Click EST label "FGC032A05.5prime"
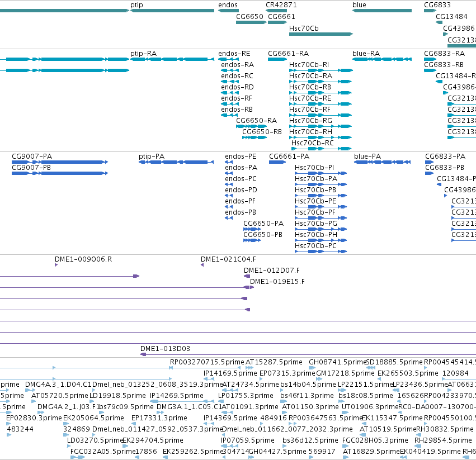The image size is (476, 460). click(x=102, y=452)
